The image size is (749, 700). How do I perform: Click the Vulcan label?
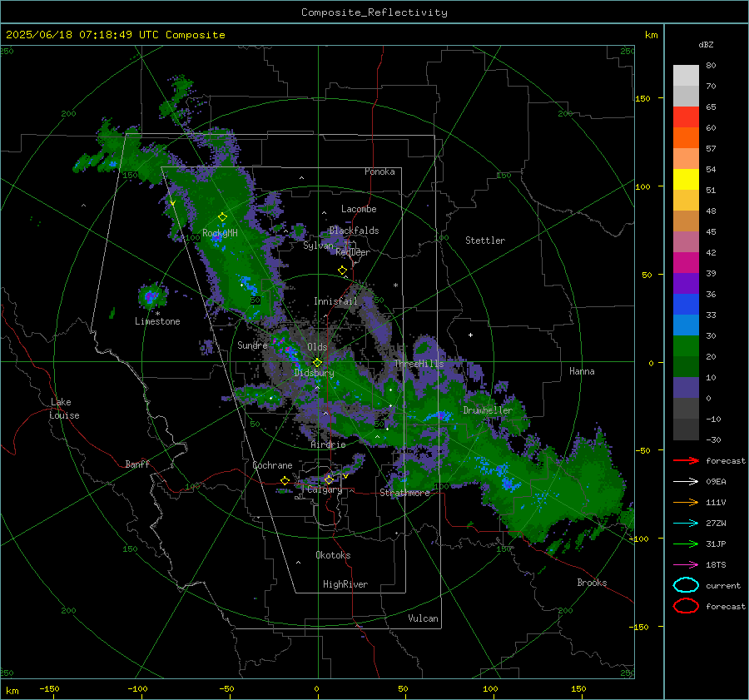point(424,618)
